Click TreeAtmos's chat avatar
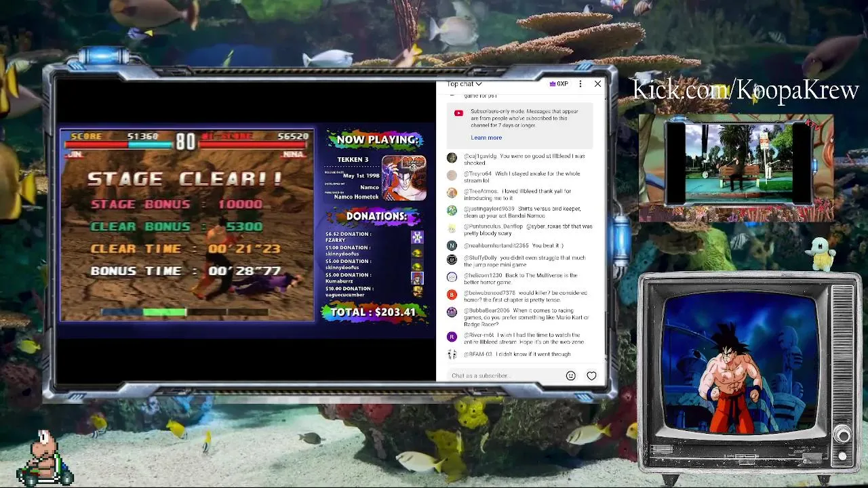Viewport: 868px width, 488px height. (452, 192)
